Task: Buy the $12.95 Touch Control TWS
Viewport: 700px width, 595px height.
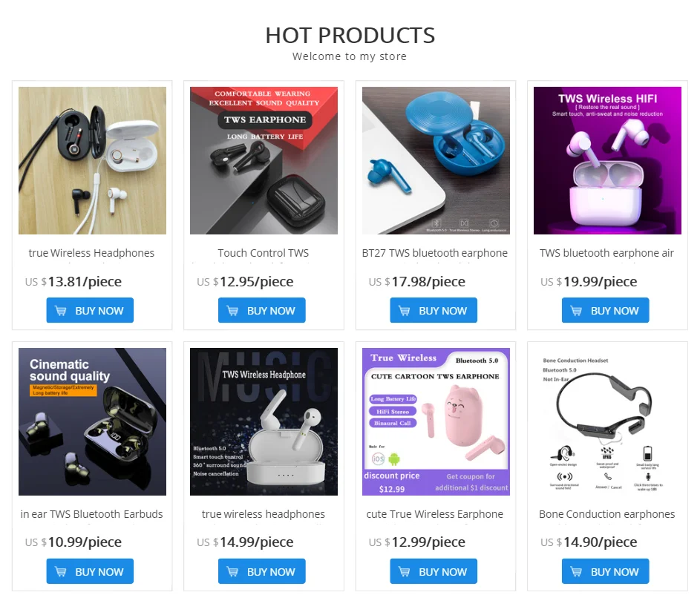Action: [261, 310]
